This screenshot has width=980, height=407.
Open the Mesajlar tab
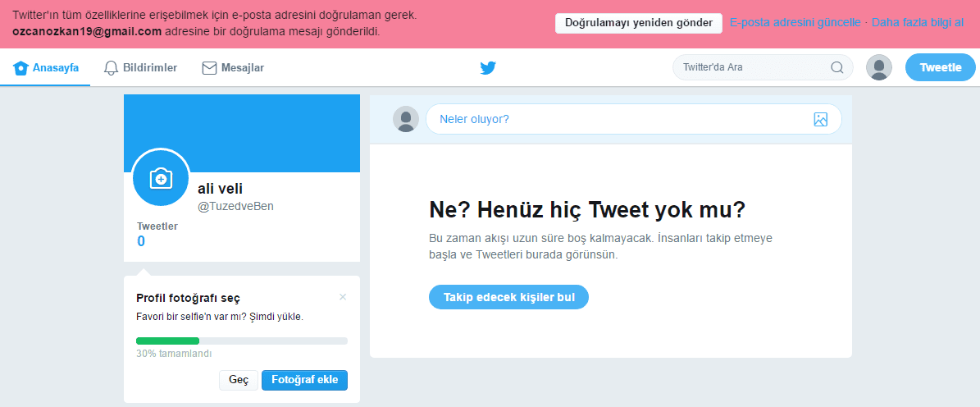pyautogui.click(x=233, y=67)
